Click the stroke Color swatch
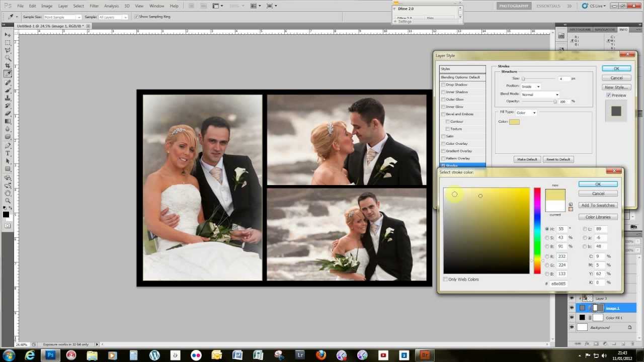Screen dimensions: 644x362 514,122
